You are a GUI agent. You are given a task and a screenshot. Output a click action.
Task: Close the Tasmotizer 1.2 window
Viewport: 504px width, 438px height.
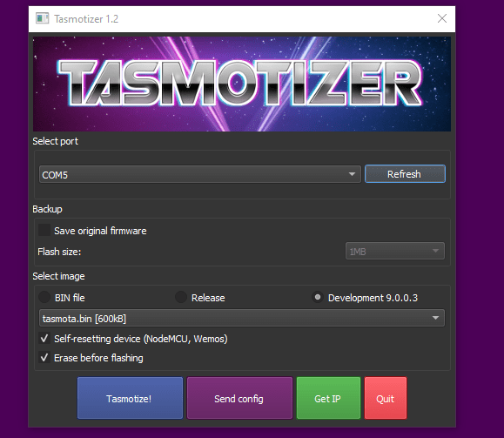coord(442,18)
